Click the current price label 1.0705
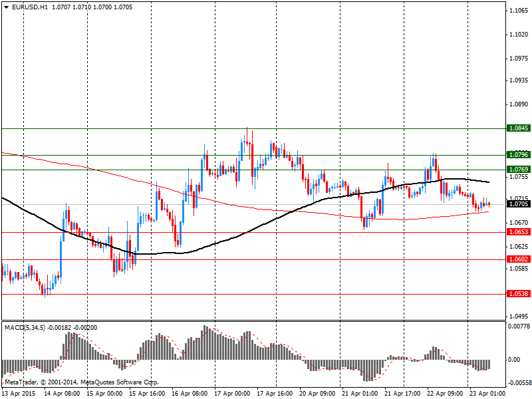Image resolution: width=532 pixels, height=399 pixels. 519,204
